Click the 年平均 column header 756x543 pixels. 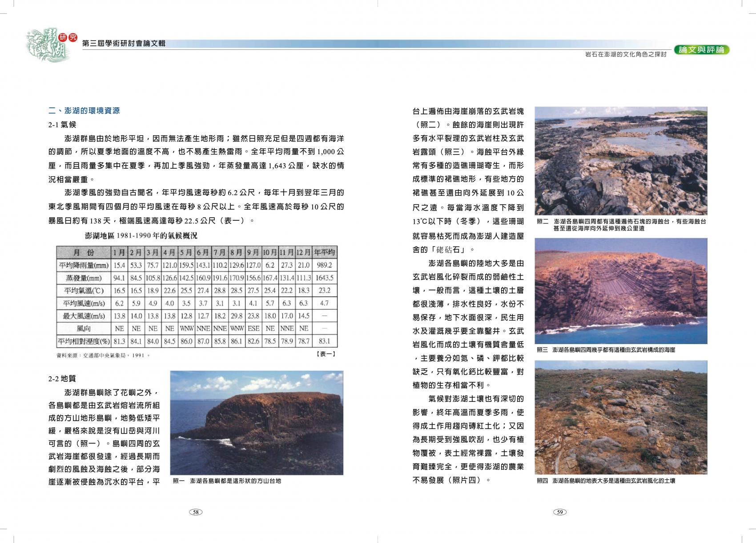(325, 252)
